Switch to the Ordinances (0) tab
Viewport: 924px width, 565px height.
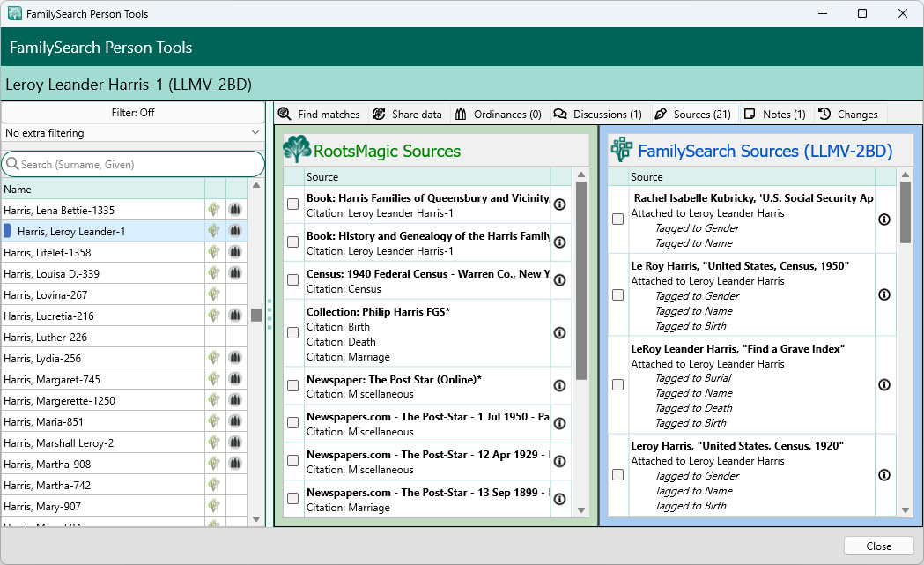tap(499, 114)
